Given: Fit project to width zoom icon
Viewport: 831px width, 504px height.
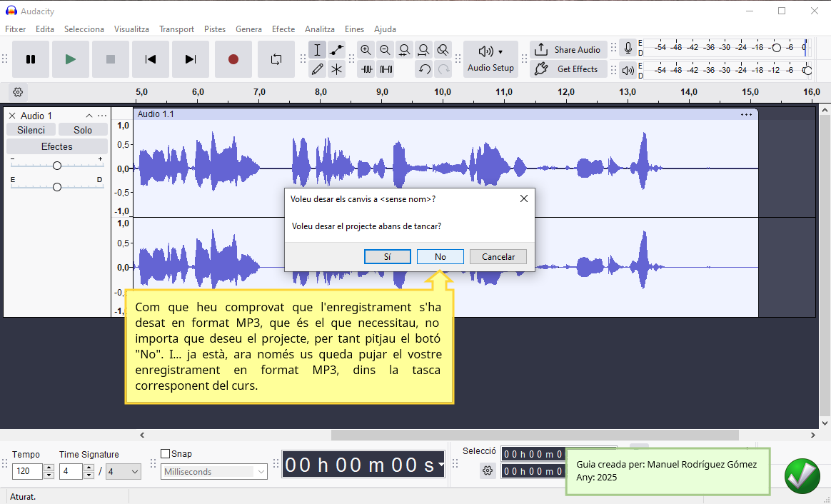Looking at the screenshot, I should coord(423,50).
